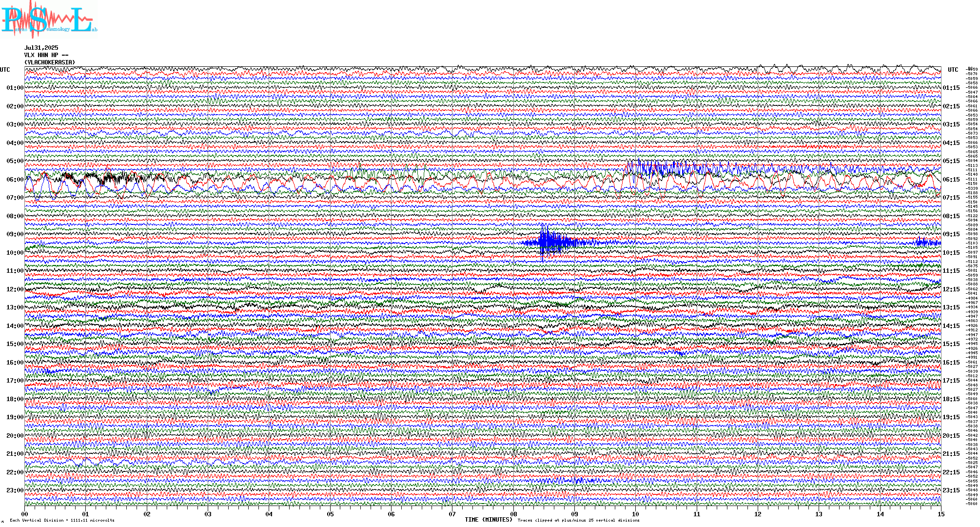The height and width of the screenshot is (527, 980).
Task: Click the 10:15 time label on the right
Action: coord(951,253)
